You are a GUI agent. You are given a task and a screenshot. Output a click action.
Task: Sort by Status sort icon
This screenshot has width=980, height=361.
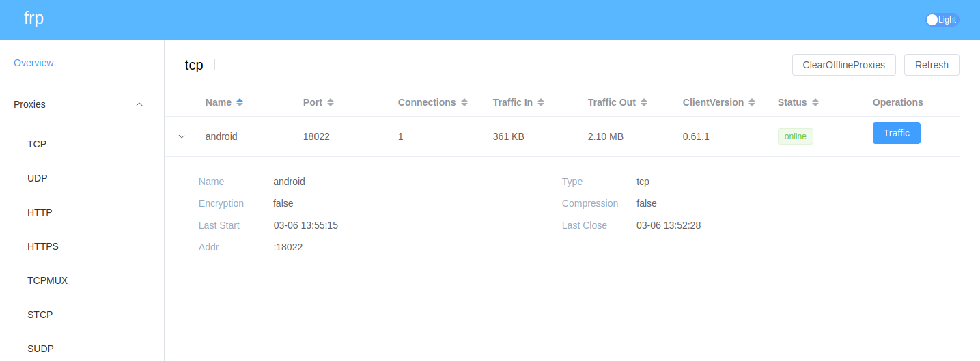[815, 102]
